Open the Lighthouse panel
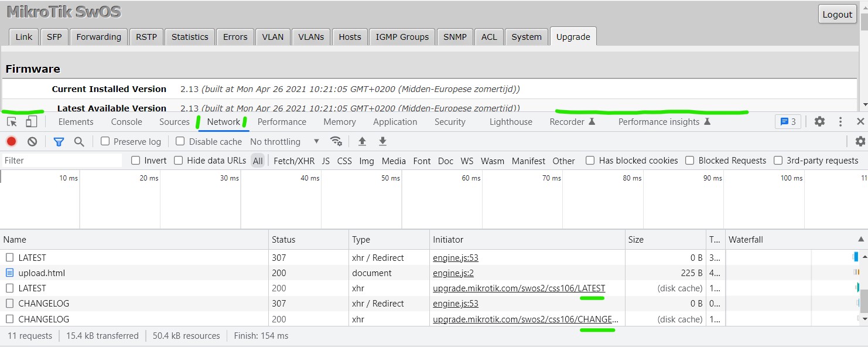The width and height of the screenshot is (868, 347). [511, 122]
